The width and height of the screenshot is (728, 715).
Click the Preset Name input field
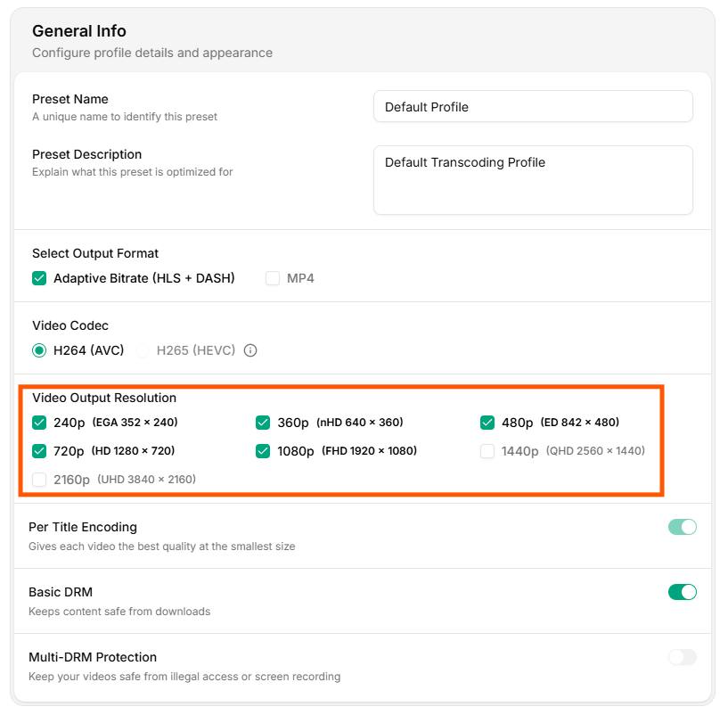pos(532,107)
